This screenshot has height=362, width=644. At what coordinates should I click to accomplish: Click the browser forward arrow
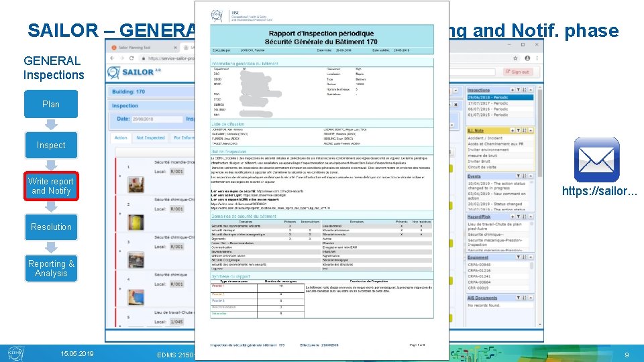[122, 58]
